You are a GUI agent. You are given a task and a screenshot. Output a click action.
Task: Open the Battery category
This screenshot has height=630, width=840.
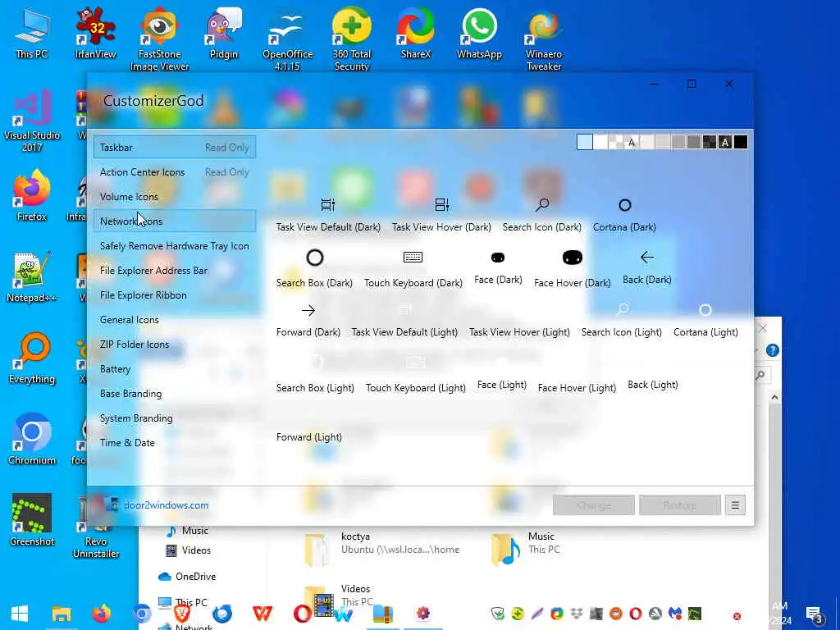coord(175,369)
